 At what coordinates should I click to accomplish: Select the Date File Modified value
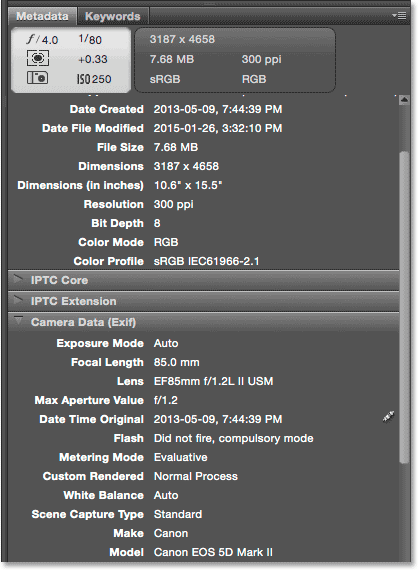click(218, 128)
